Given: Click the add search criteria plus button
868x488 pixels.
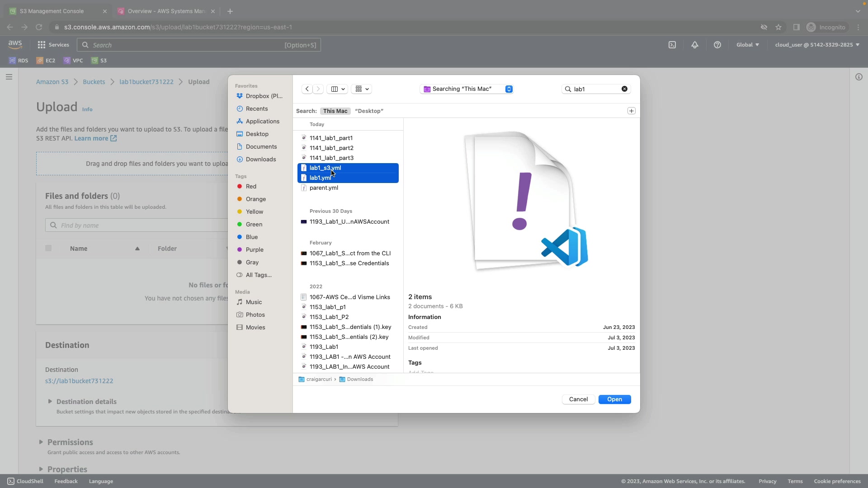Looking at the screenshot, I should coord(632,111).
